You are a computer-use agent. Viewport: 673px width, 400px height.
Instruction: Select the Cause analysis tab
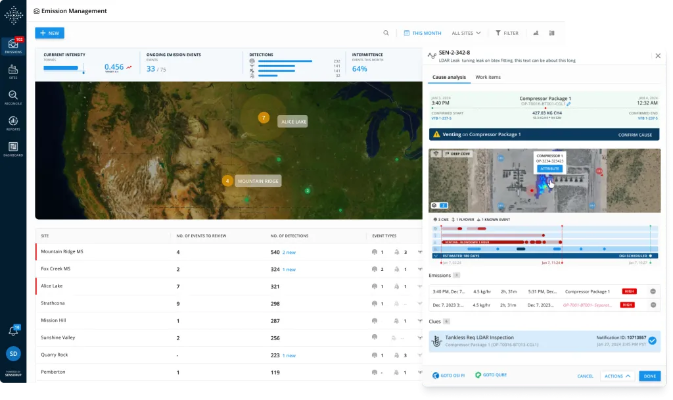449,77
